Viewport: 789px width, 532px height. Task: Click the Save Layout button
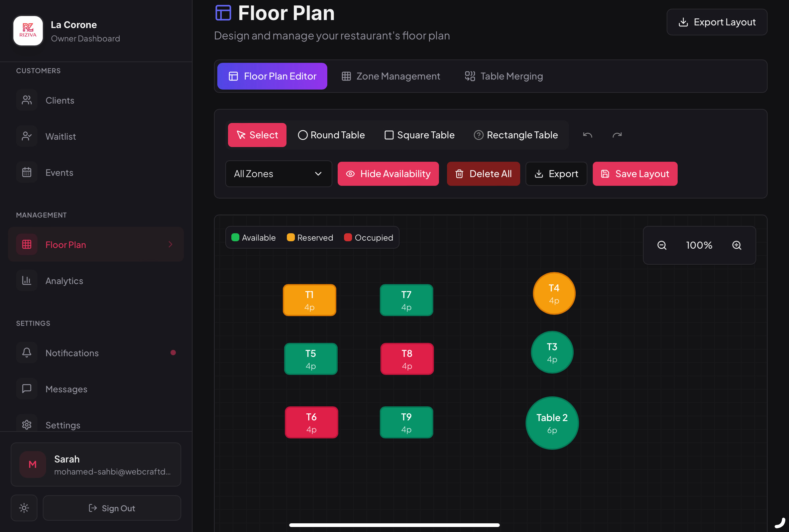pos(634,173)
